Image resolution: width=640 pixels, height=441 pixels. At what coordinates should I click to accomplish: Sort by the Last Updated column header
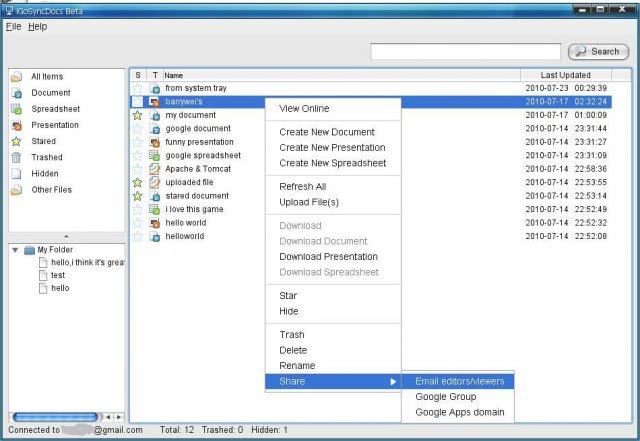566,76
